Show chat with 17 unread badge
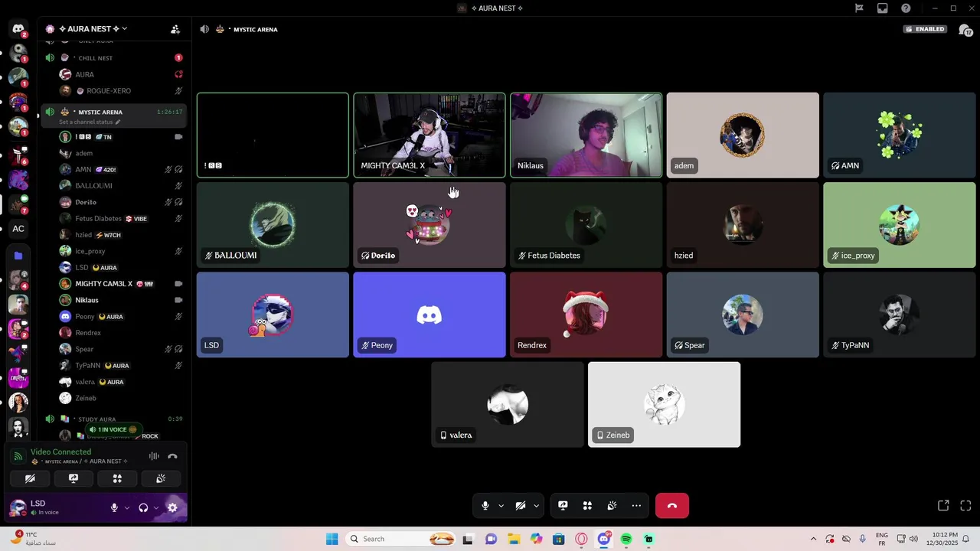Screen dimensions: 980x551 (x=966, y=30)
